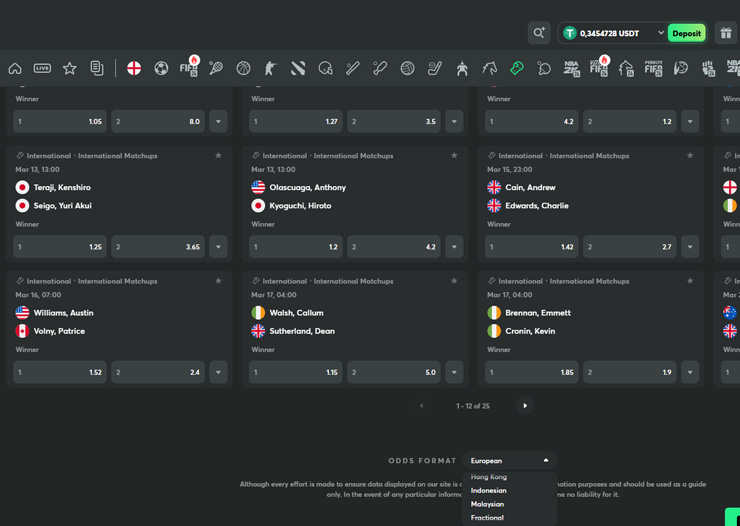740x526 pixels.
Task: Bet on Brennan, Emmett at 1.85 odds
Action: point(531,372)
